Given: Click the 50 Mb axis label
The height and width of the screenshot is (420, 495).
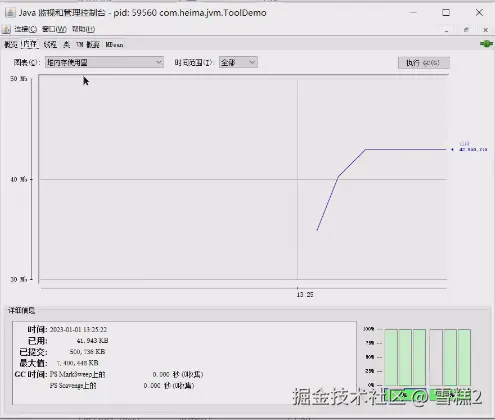Looking at the screenshot, I should point(19,79).
